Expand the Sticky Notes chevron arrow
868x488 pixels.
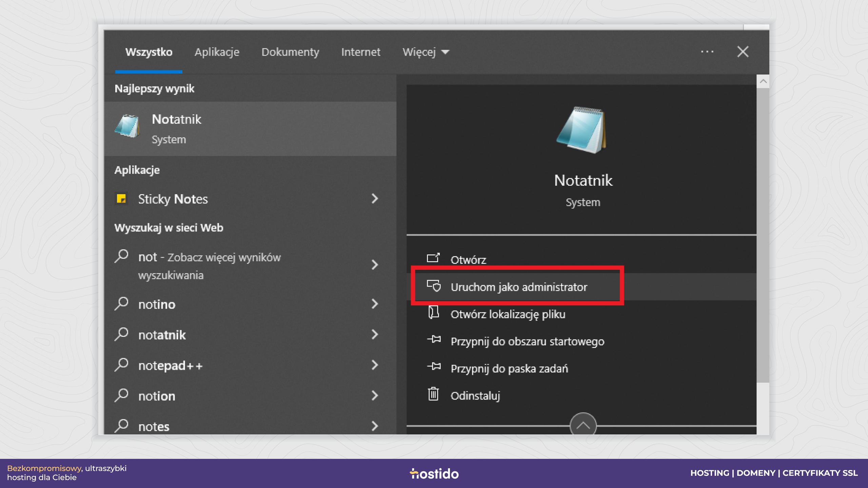374,199
